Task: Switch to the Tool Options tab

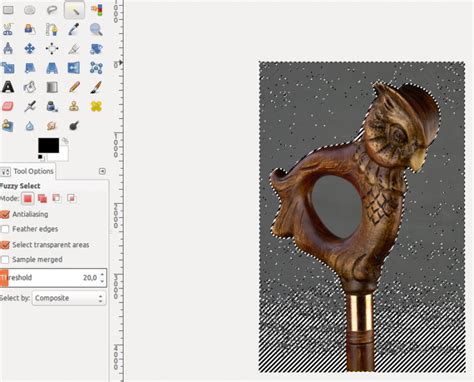Action: point(28,171)
